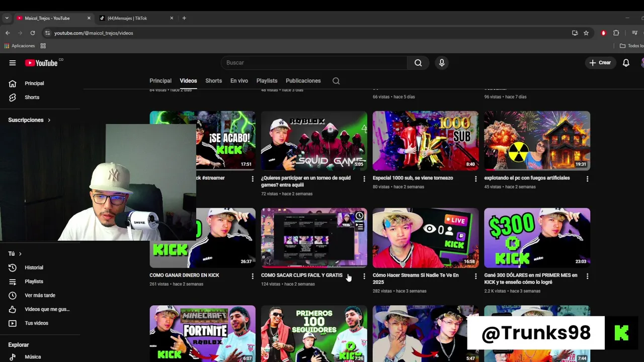
Task: Switch to the Principal channel tab
Action: pos(160,81)
